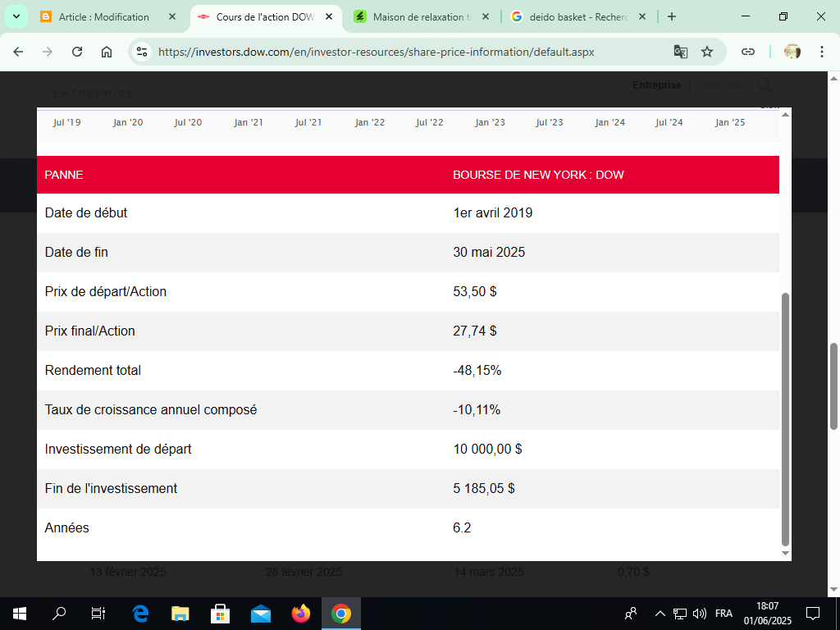
Task: Click the Jan '25 chart axis label
Action: pyautogui.click(x=729, y=122)
